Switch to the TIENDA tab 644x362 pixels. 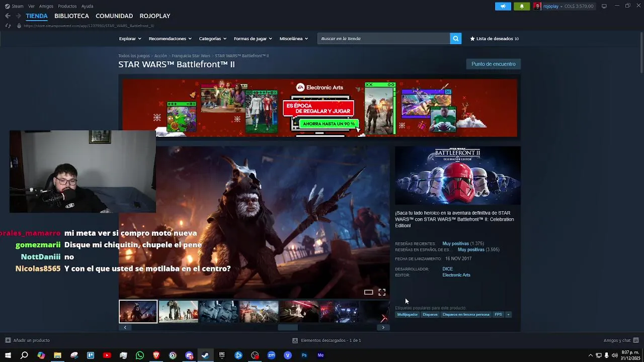click(x=37, y=16)
